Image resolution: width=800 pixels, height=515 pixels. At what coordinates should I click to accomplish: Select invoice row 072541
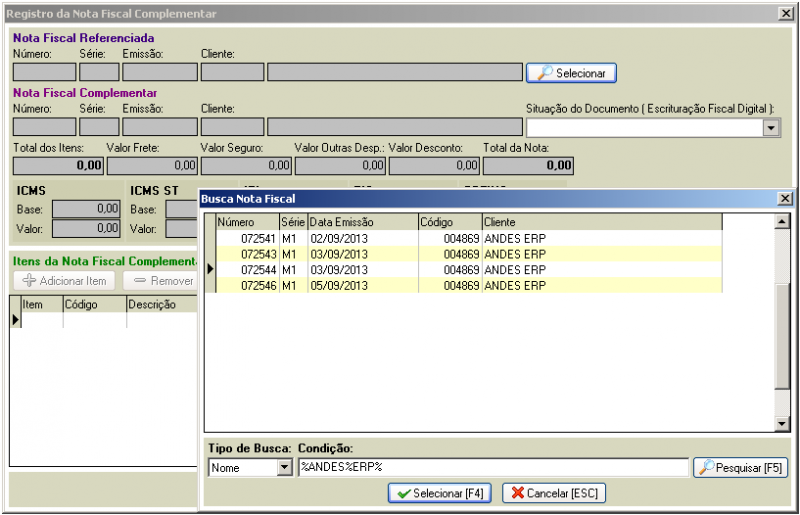tap(469, 238)
